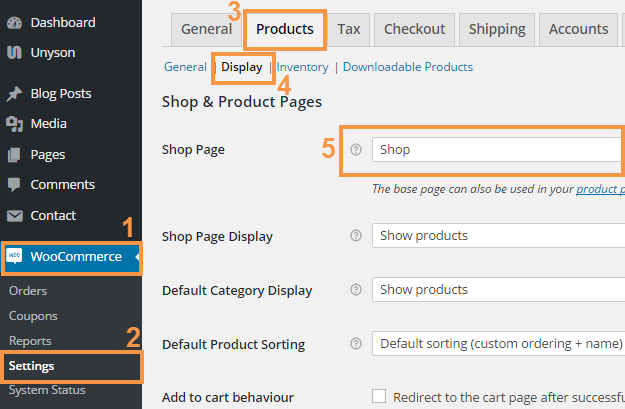Open the Shop Page Display dropdown

click(498, 236)
